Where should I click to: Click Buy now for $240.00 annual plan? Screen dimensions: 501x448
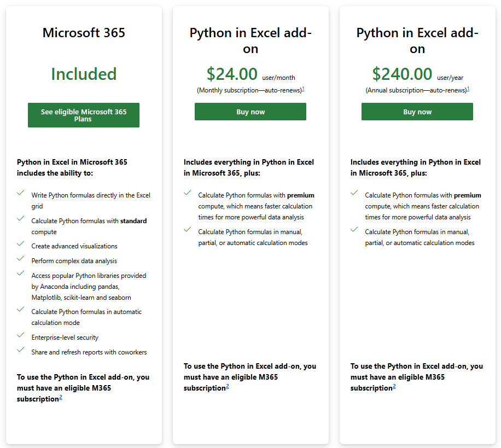point(417,112)
